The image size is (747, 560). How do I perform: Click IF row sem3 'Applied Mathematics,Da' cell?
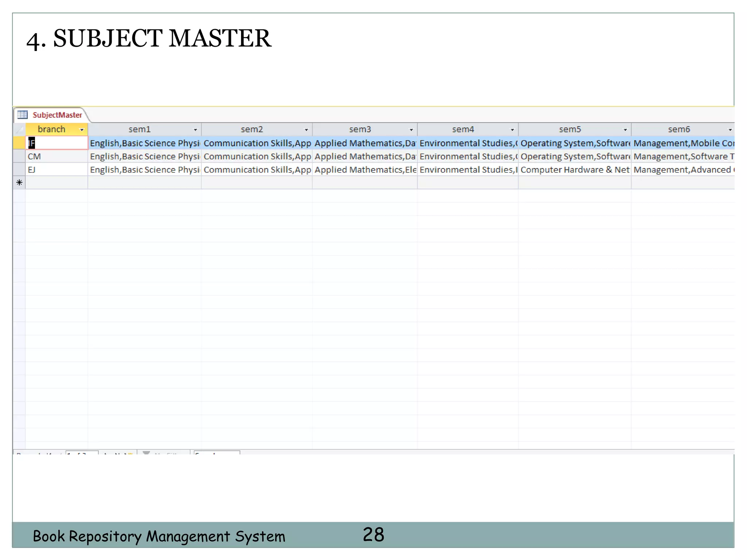(x=365, y=143)
